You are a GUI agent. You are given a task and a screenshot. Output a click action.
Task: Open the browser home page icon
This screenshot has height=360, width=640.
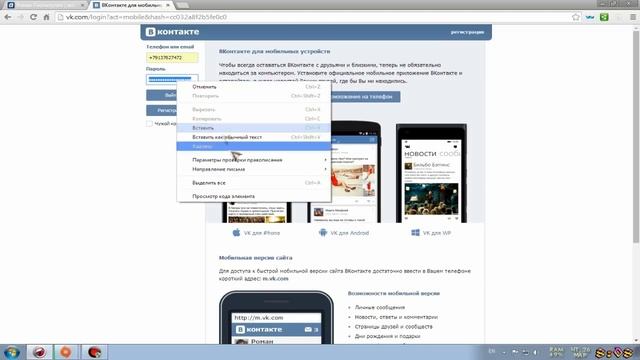pos(46,17)
